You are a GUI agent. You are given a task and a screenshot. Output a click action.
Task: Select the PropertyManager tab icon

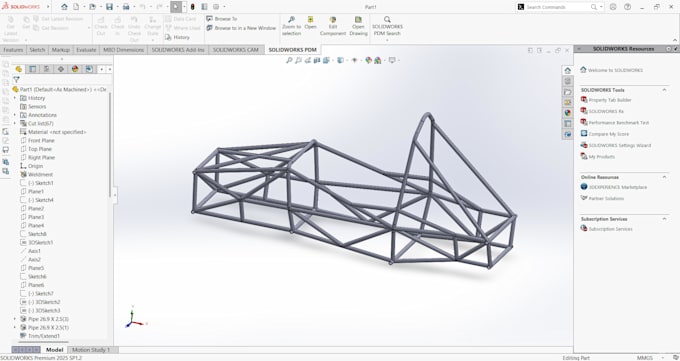pos(33,69)
